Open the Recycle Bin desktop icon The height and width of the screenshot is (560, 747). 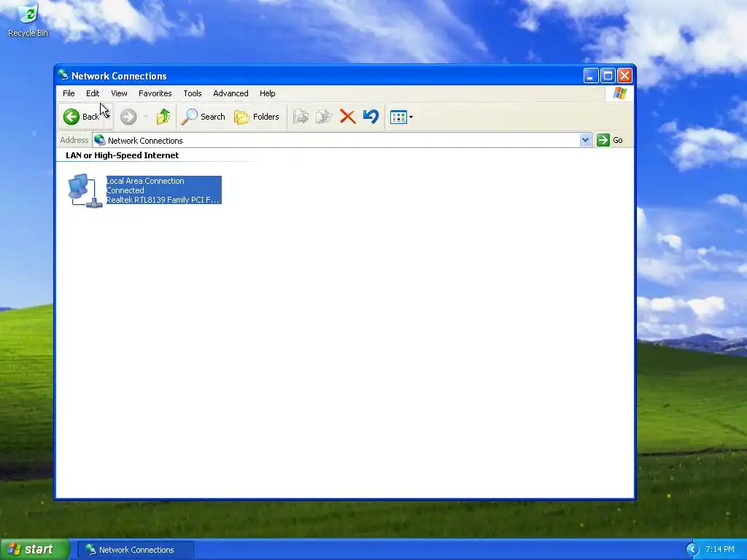click(28, 20)
